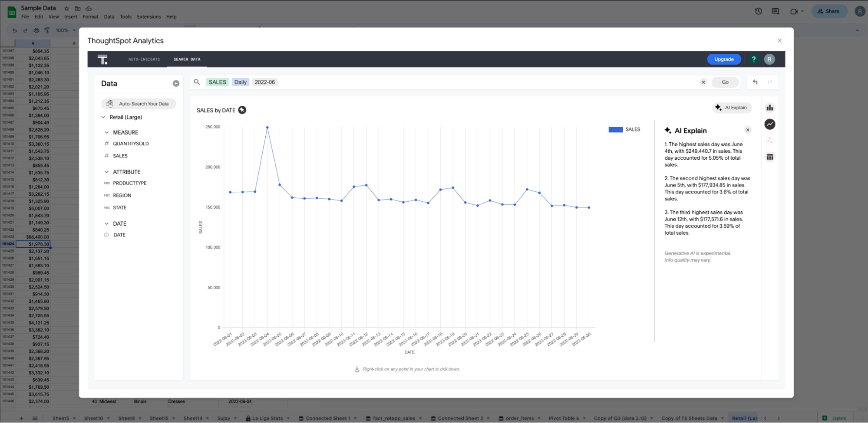Collapse the Sheets toolbar chevron

click(857, 30)
